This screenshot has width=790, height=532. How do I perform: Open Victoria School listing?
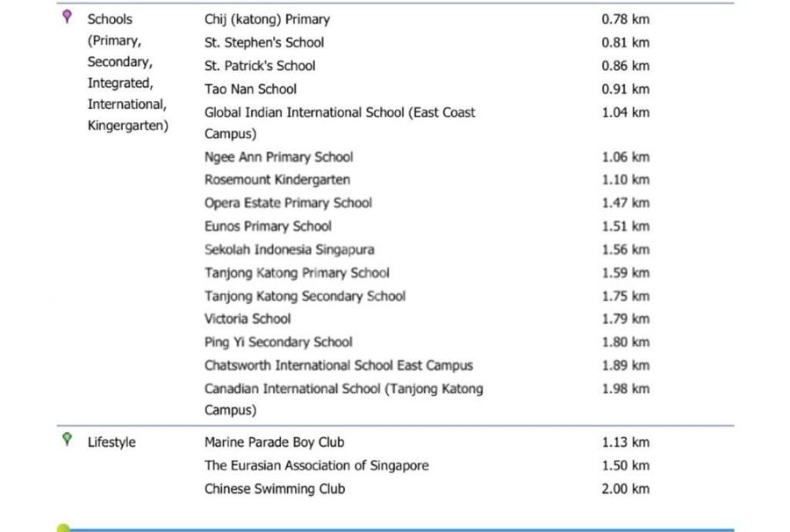pyautogui.click(x=248, y=319)
